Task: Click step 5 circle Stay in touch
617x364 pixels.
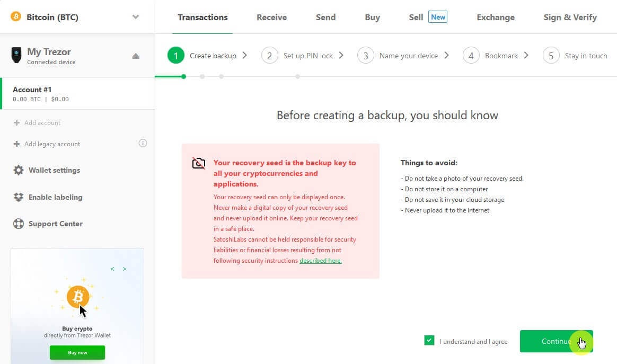Action: [x=551, y=56]
